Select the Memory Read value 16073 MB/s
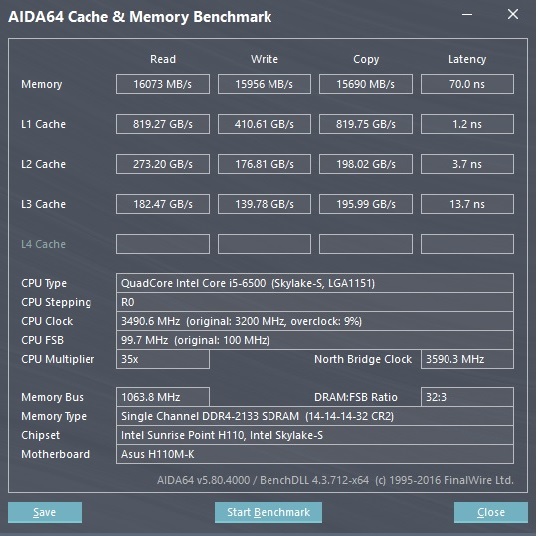The image size is (538, 536). click(163, 84)
